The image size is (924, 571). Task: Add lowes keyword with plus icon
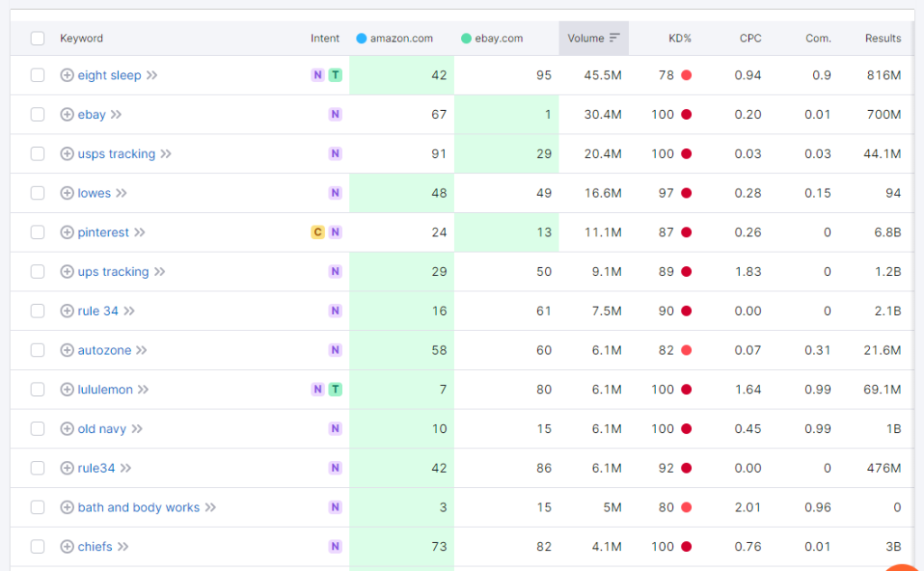point(67,193)
